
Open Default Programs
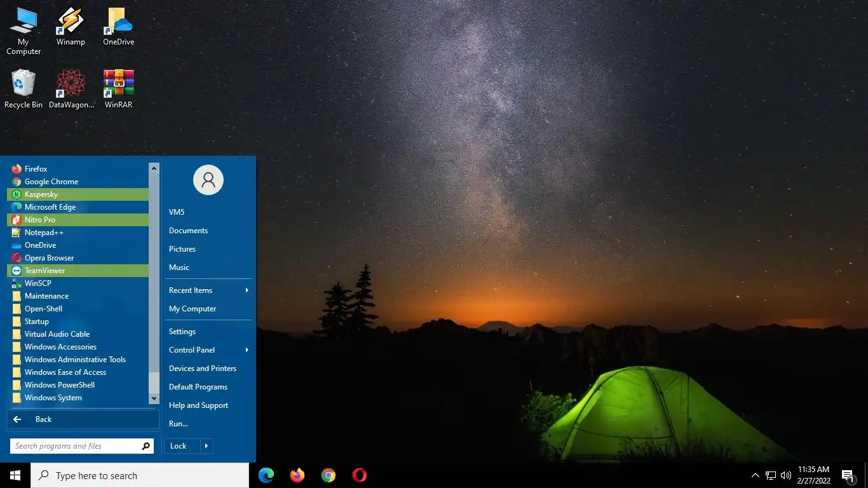tap(208, 387)
